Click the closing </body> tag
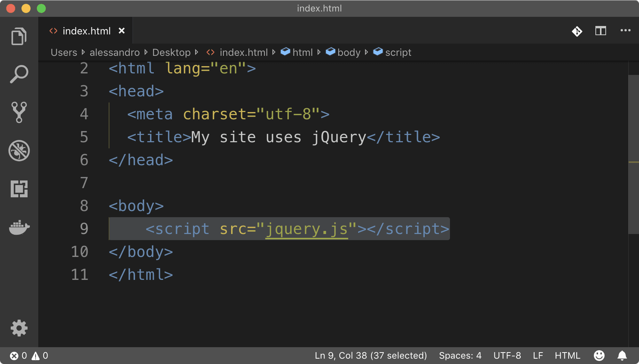 point(141,252)
